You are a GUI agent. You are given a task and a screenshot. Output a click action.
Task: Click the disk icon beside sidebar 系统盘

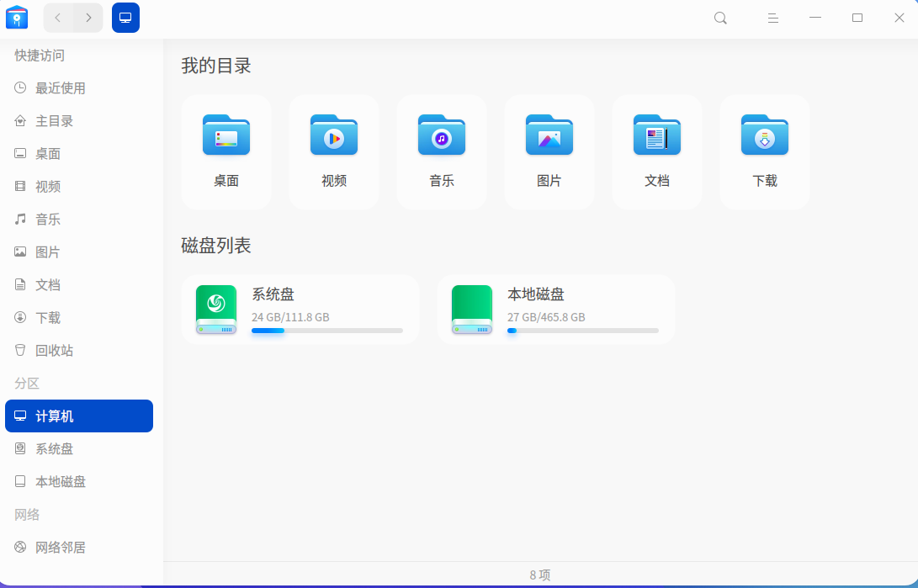point(20,448)
